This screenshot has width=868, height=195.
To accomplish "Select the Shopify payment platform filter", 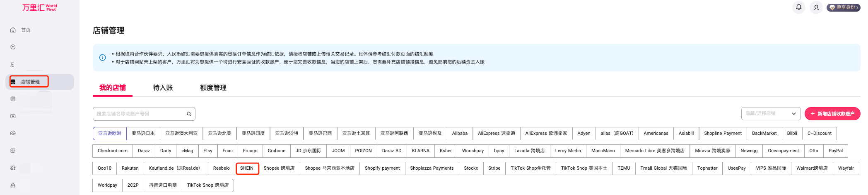I will click(382, 168).
